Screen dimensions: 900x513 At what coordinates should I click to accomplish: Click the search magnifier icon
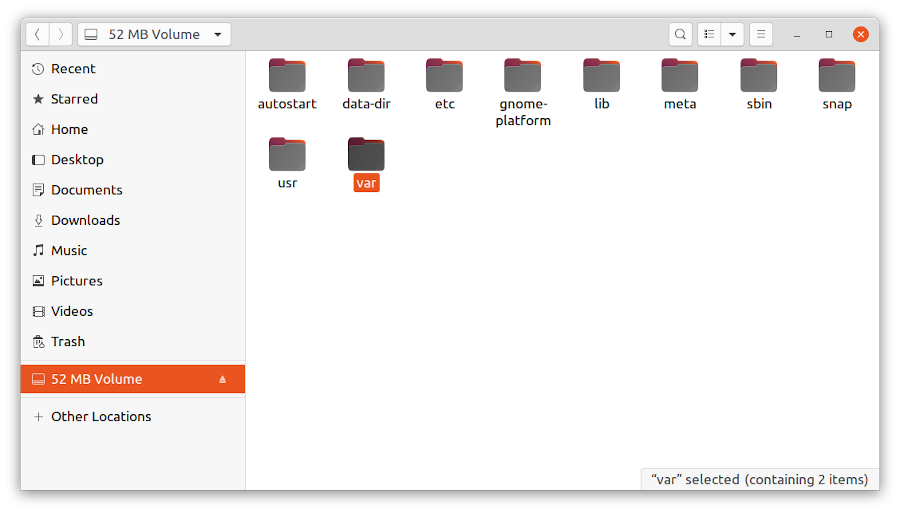click(x=680, y=34)
